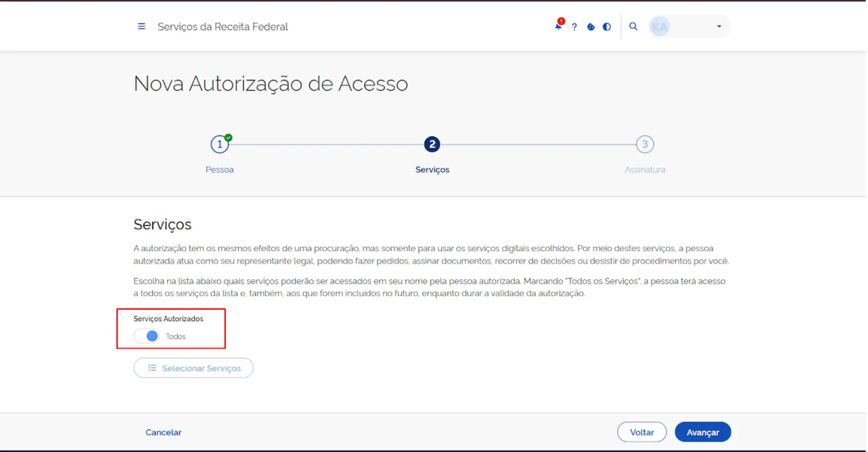This screenshot has width=868, height=452.
Task: Expand the user account dropdown arrow
Action: (x=719, y=26)
